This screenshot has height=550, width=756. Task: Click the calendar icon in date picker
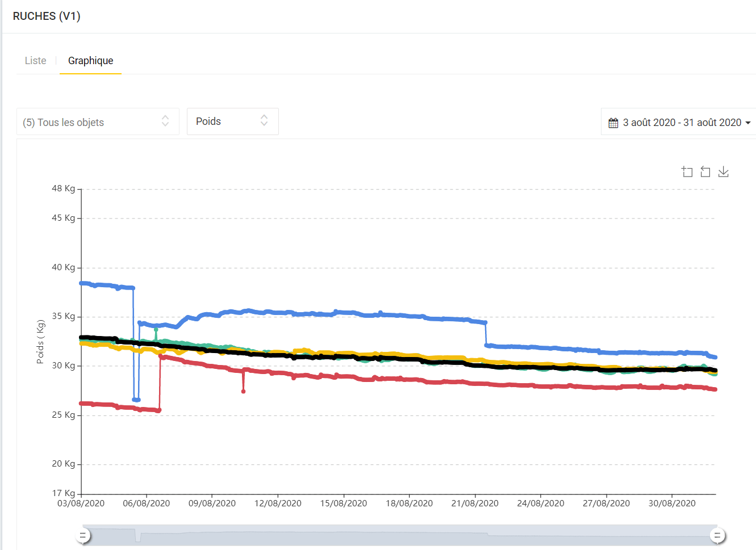pyautogui.click(x=613, y=123)
